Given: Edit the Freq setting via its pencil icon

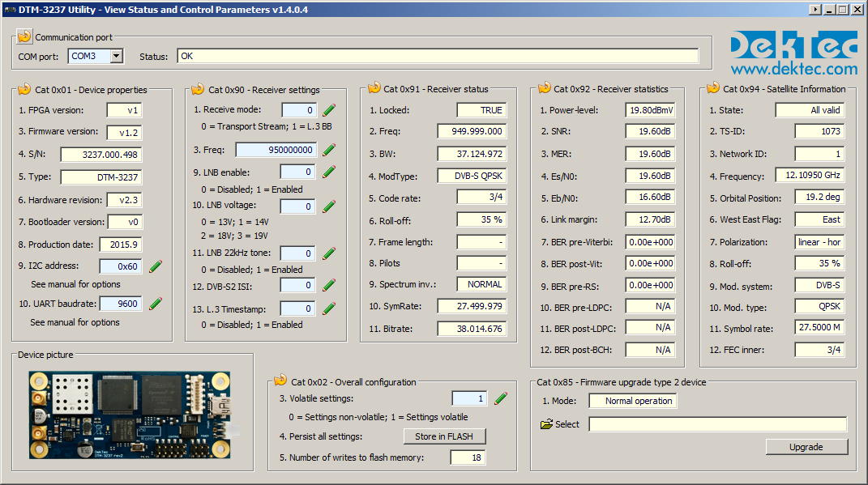Looking at the screenshot, I should point(327,149).
